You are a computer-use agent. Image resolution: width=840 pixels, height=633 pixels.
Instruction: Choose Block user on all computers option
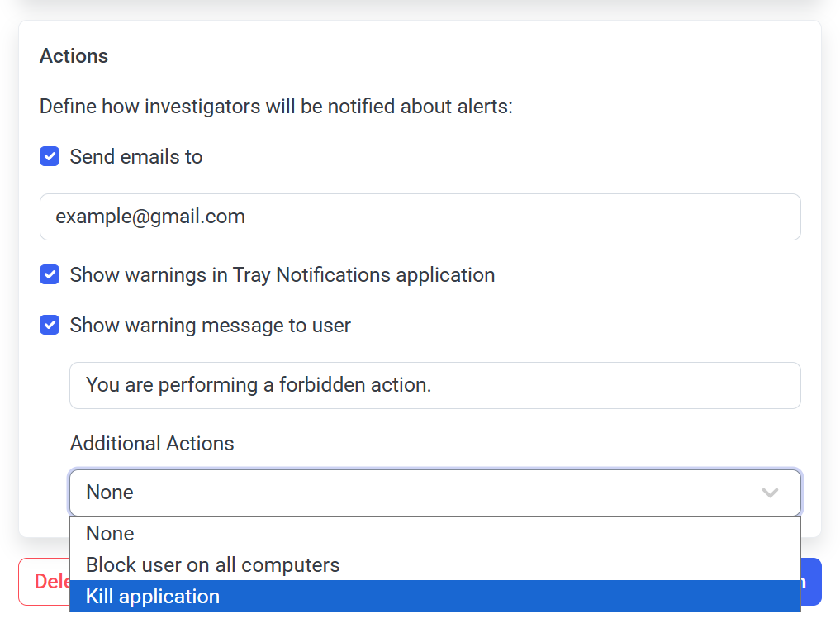point(212,565)
